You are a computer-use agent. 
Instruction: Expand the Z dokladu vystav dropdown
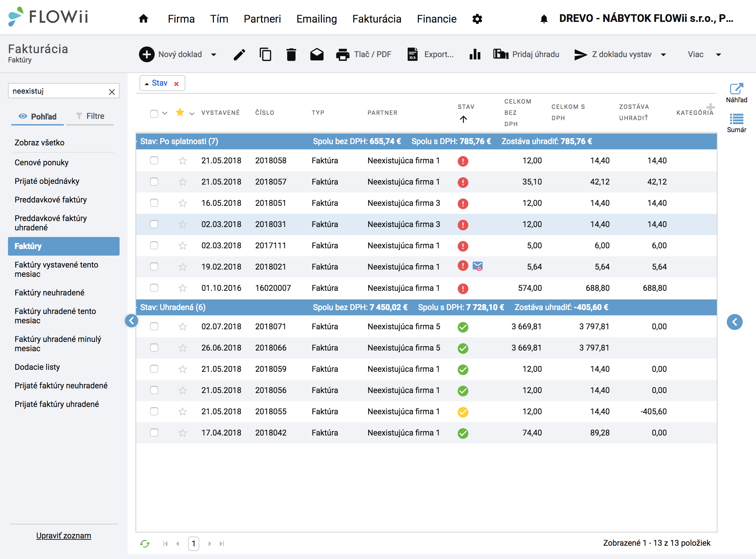663,54
